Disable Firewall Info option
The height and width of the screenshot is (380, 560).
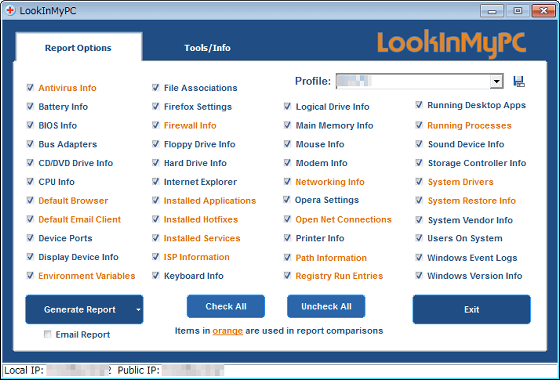pyautogui.click(x=155, y=125)
